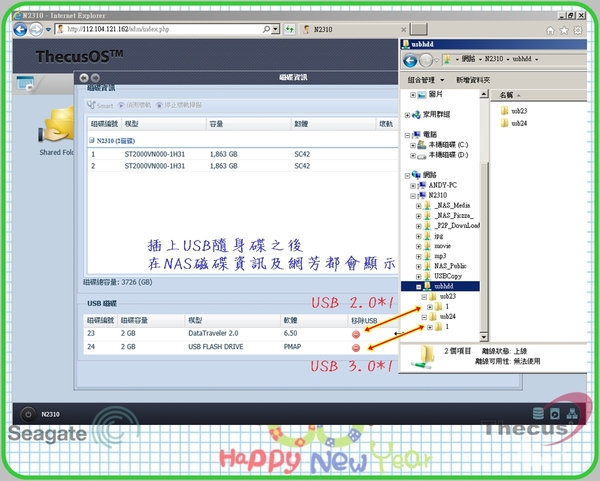Viewport: 600px width, 481px height.
Task: Click the refresh button beside address bar
Action: pos(290,29)
